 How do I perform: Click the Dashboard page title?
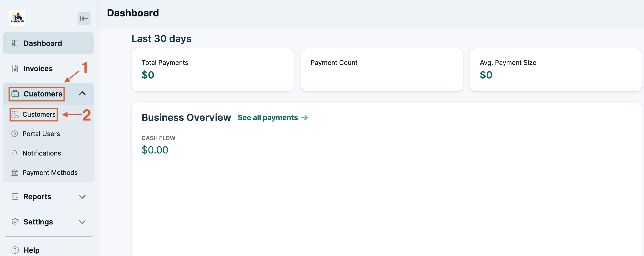coord(133,13)
